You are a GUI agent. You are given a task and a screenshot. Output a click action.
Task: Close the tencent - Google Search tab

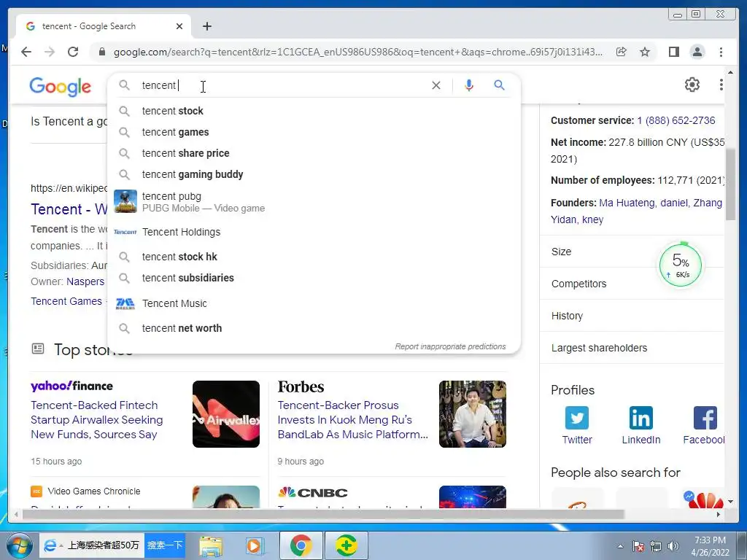tap(179, 26)
